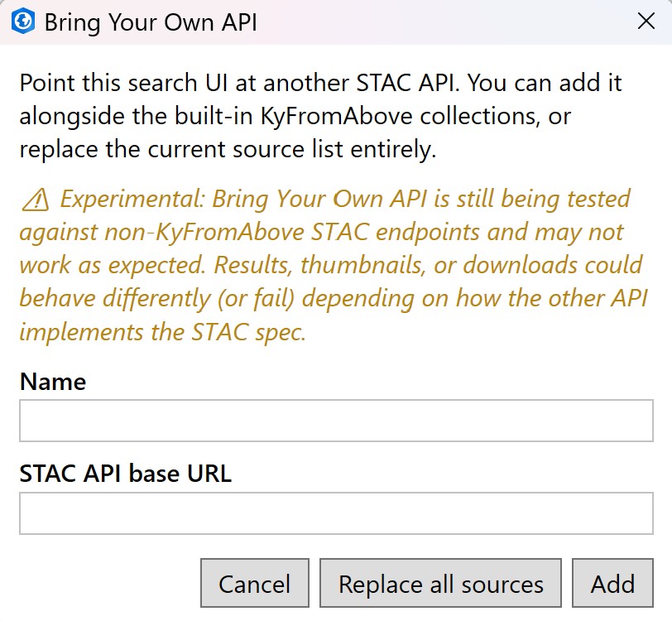This screenshot has height=621, width=672.
Task: Focus the STAC API base URL field
Action: coord(336,513)
